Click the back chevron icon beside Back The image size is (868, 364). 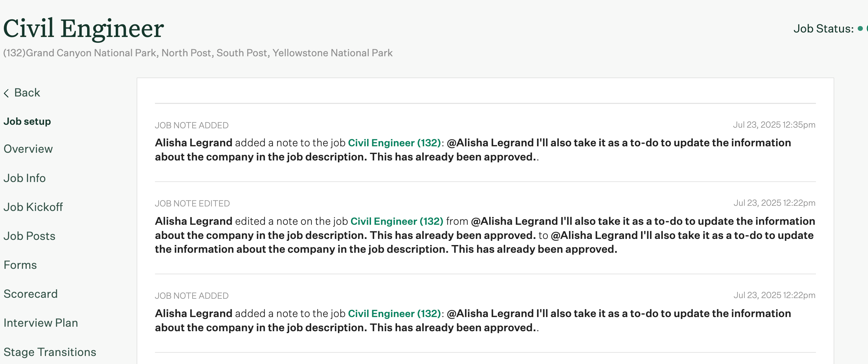7,93
